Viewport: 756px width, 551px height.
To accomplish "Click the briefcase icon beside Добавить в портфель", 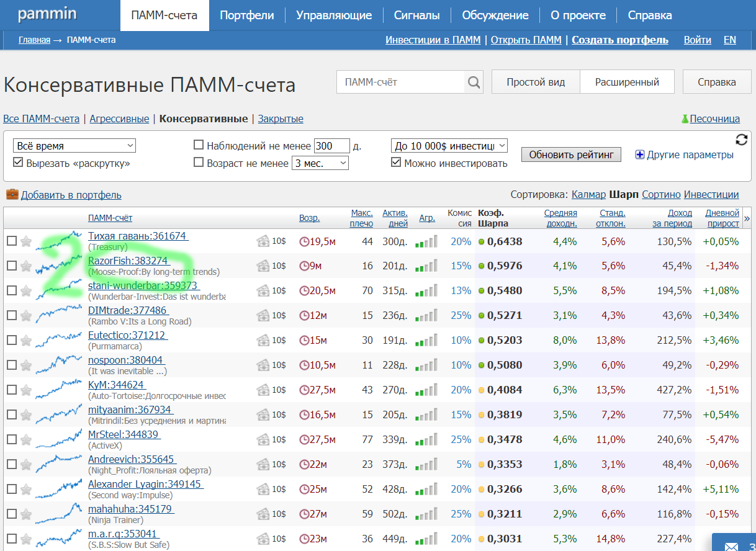I will [x=12, y=195].
